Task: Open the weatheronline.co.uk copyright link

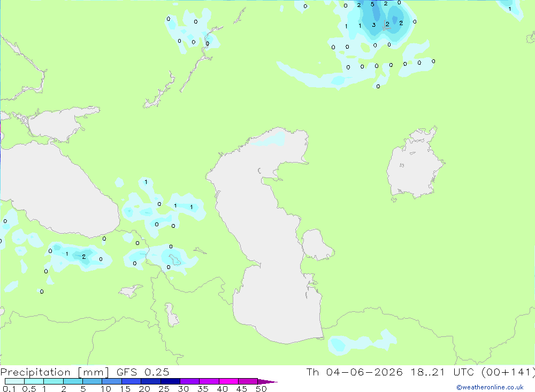Action: click(490, 387)
